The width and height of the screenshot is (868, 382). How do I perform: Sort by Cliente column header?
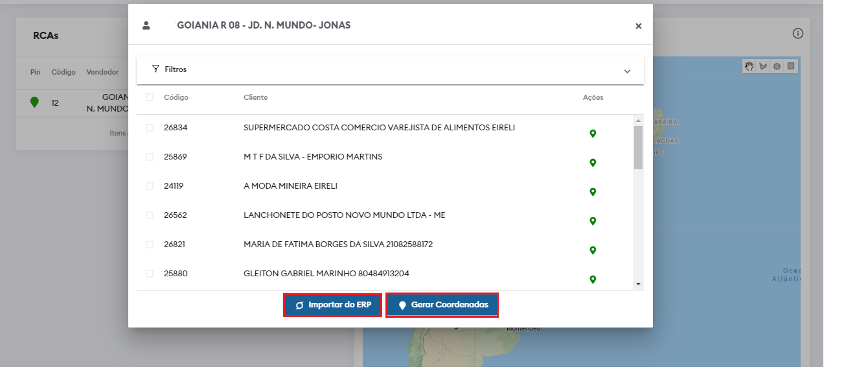pos(255,97)
